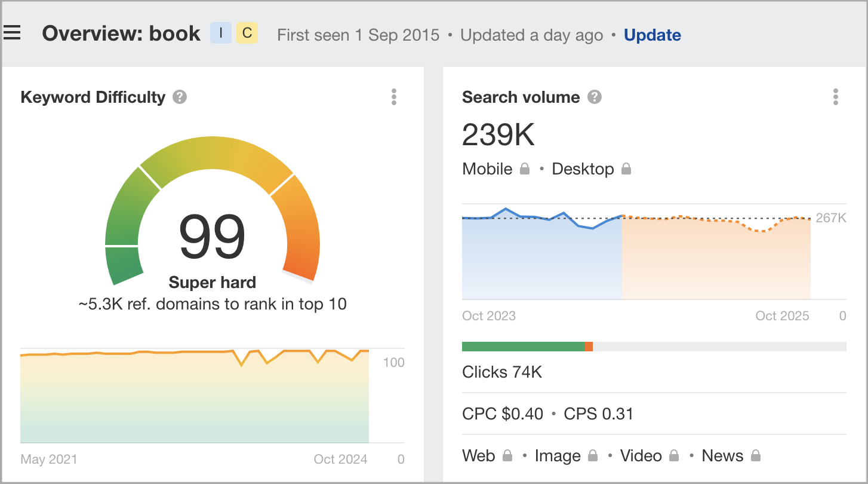Click the lock icon next to Mobile
868x484 pixels.
pyautogui.click(x=525, y=169)
